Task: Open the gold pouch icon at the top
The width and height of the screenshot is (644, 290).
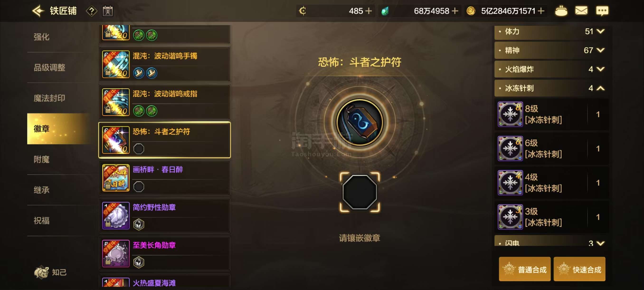Action: pyautogui.click(x=561, y=11)
